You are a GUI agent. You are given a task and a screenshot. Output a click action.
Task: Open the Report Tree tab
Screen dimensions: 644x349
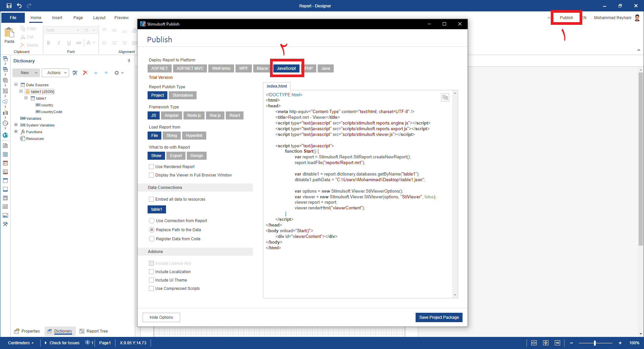94,331
